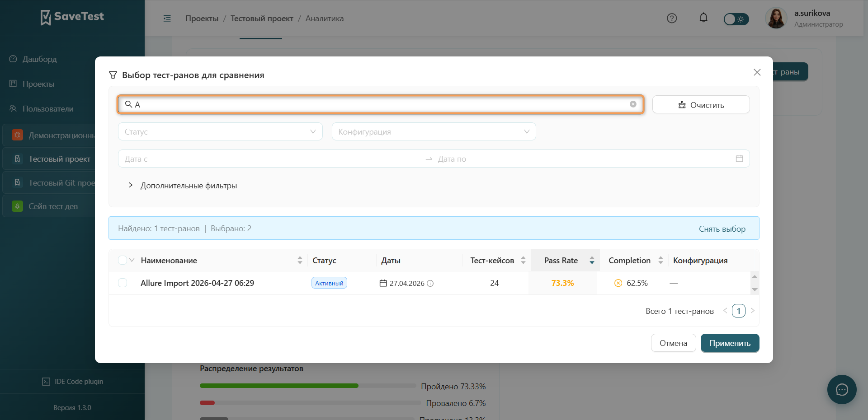This screenshot has height=420, width=868.
Task: Click the SaveTest logo
Action: (72, 17)
